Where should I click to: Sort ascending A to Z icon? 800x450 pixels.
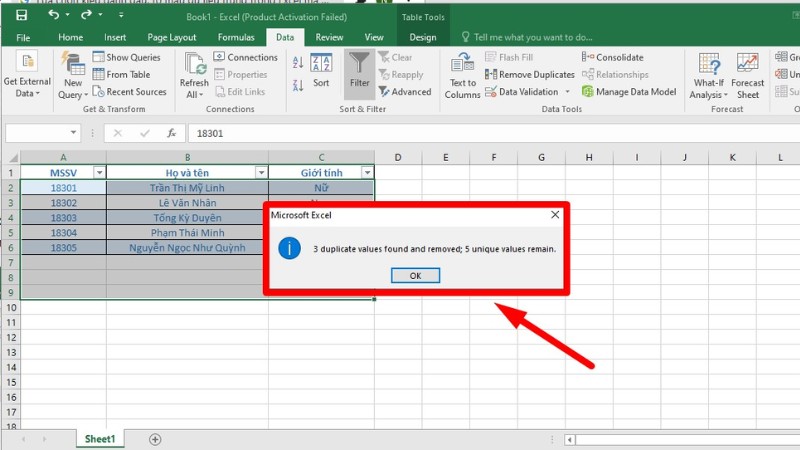[298, 62]
